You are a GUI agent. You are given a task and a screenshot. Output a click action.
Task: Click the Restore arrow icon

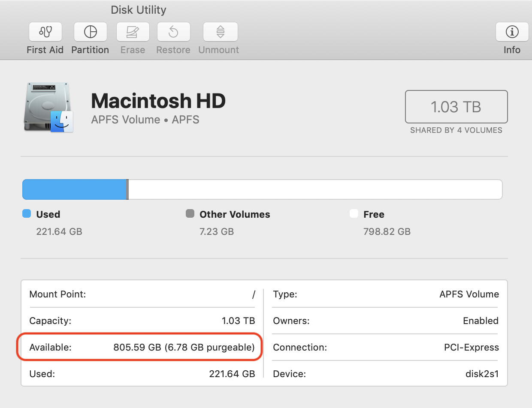coord(173,32)
